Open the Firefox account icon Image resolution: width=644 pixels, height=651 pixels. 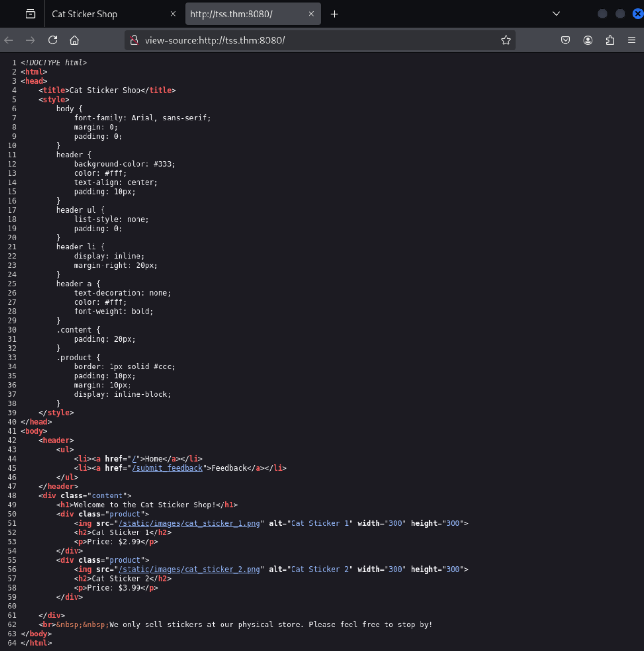(x=587, y=41)
